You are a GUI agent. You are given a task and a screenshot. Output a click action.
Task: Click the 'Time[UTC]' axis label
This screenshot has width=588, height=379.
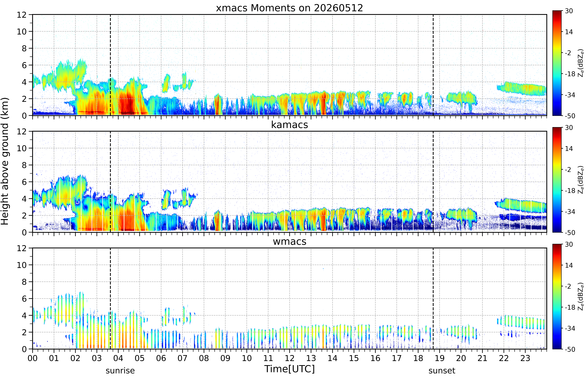pos(289,369)
